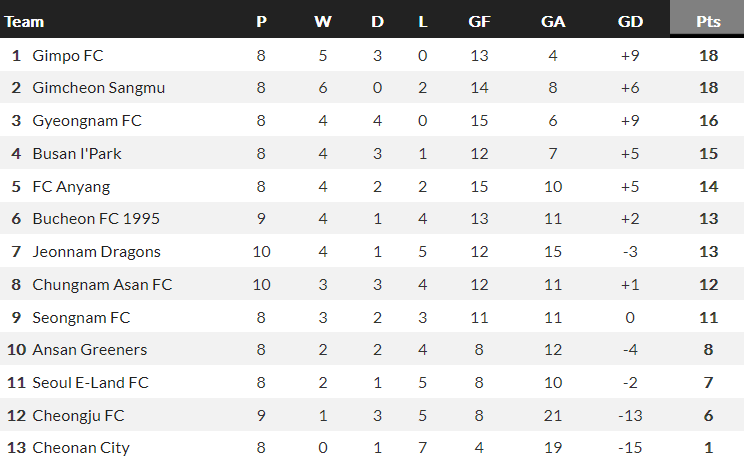The height and width of the screenshot is (462, 744).
Task: Click Busan I'Park team name
Action: coord(77,154)
